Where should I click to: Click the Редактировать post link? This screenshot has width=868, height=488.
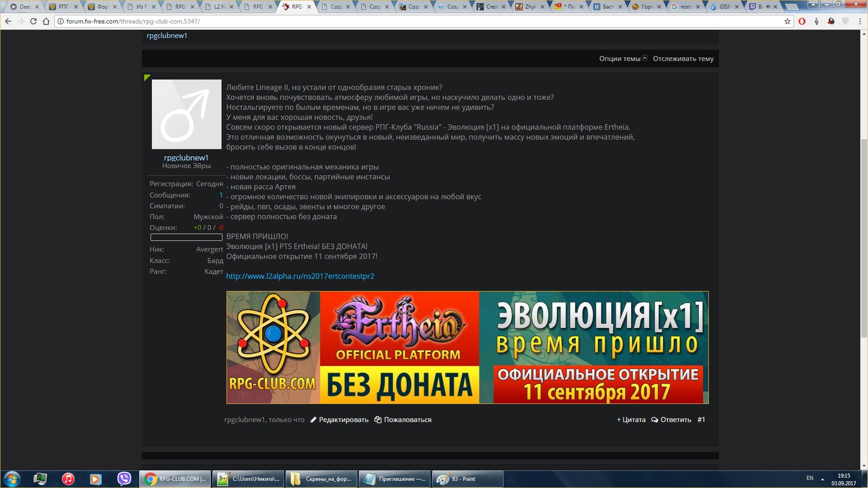click(x=344, y=420)
